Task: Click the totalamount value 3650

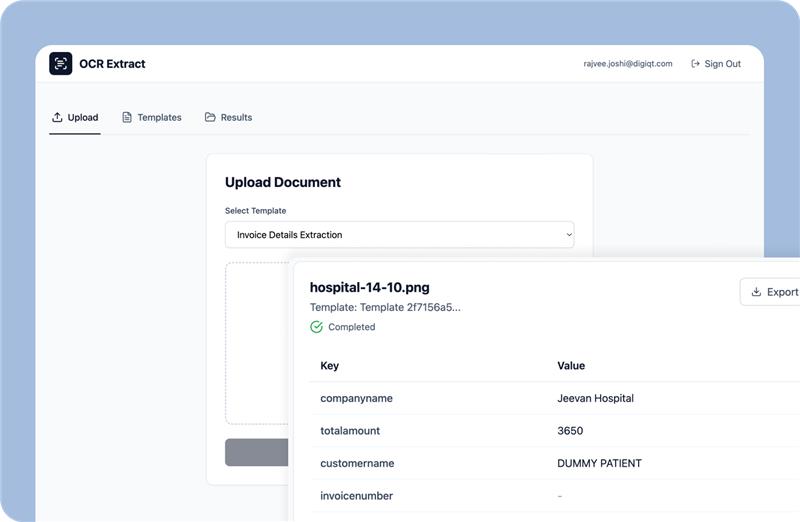Action: pos(570,431)
